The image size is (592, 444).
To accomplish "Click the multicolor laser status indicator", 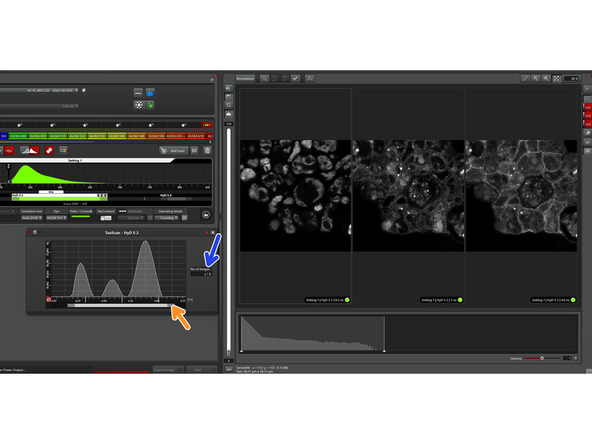I will point(207,125).
